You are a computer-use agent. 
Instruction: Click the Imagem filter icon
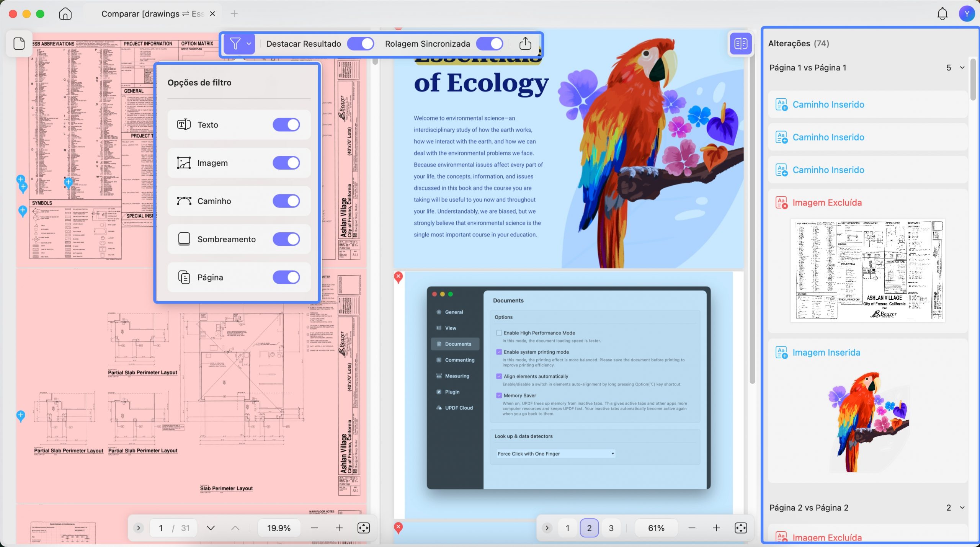click(x=184, y=163)
